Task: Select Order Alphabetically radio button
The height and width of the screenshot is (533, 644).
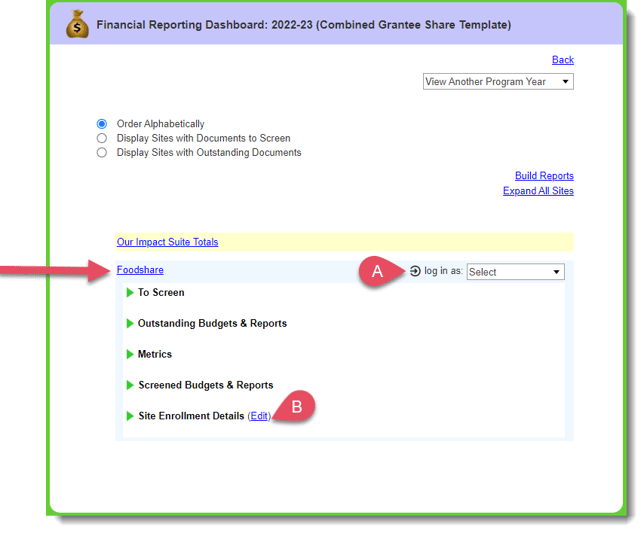Action: (102, 124)
